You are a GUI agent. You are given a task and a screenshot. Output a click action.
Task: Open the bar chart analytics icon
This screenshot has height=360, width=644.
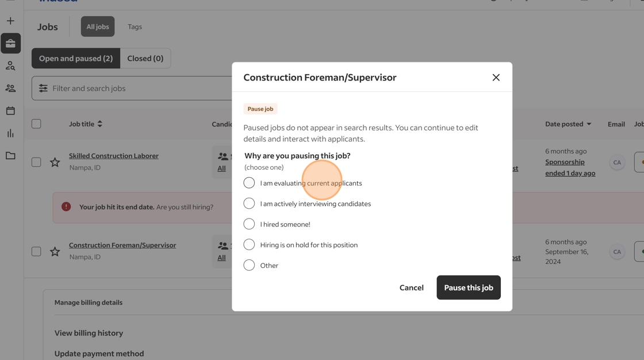10,133
